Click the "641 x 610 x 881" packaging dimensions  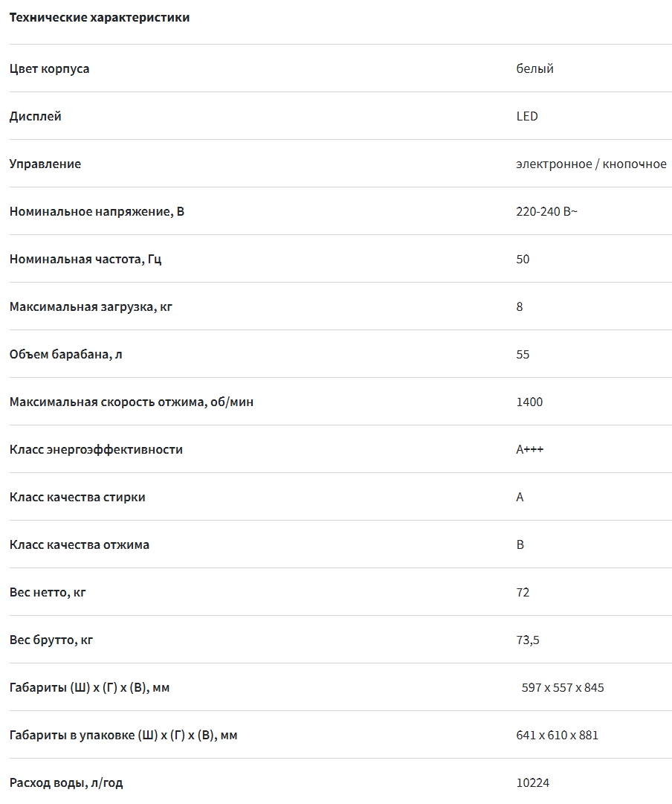557,735
